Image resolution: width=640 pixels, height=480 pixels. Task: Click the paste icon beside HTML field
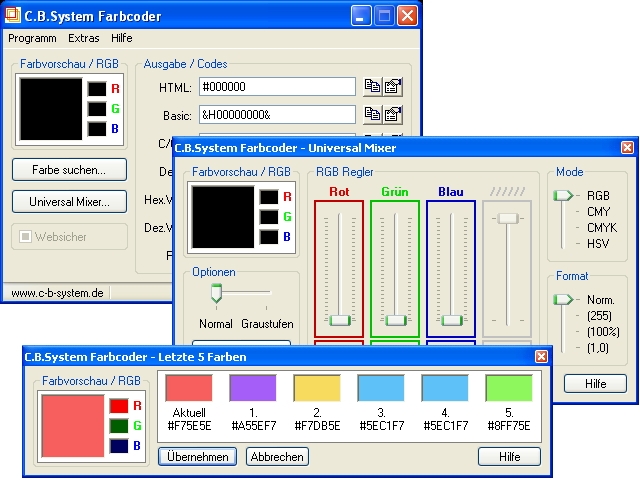393,87
